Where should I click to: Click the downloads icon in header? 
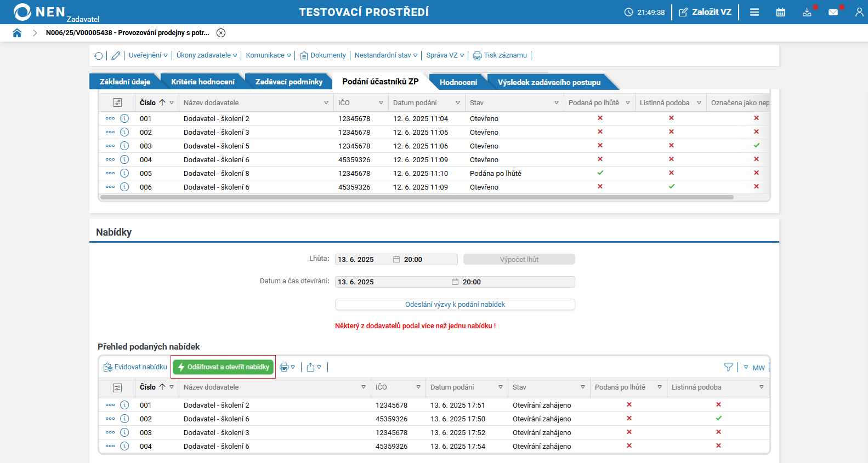(x=807, y=12)
